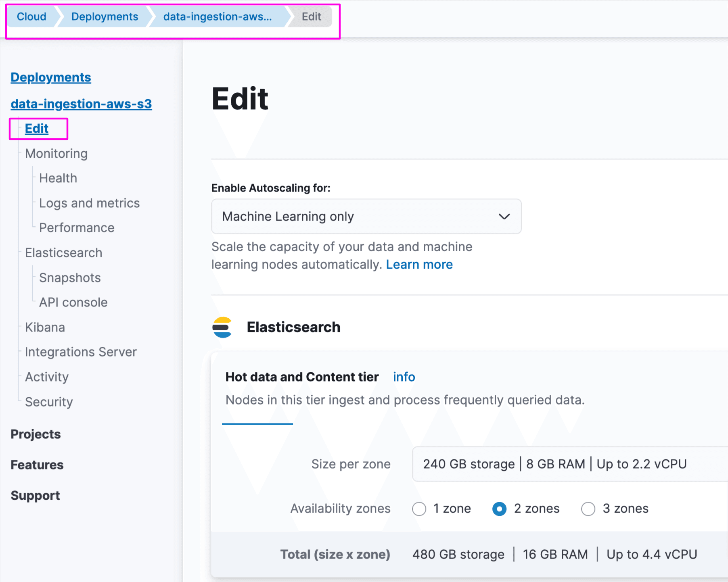Navigate to data-ingestion-aws-s3 in sidebar

pyautogui.click(x=81, y=104)
